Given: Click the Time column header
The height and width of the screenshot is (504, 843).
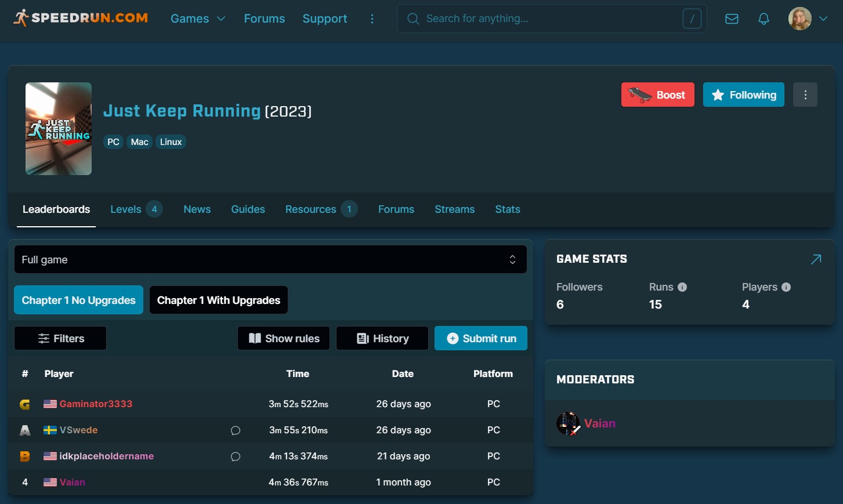Looking at the screenshot, I should pyautogui.click(x=298, y=374).
